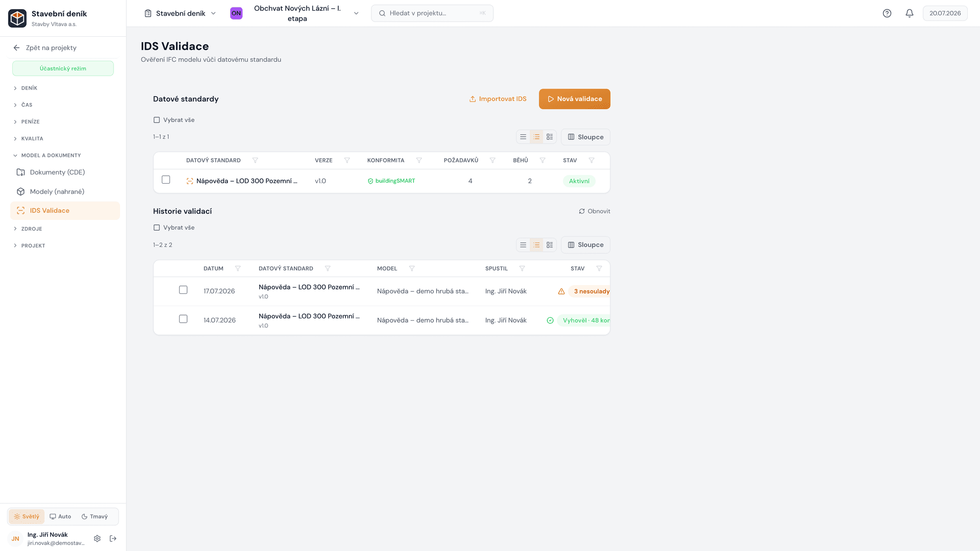Open the Obchvat Nových Lázní project selector
980x551 pixels.
pyautogui.click(x=295, y=13)
